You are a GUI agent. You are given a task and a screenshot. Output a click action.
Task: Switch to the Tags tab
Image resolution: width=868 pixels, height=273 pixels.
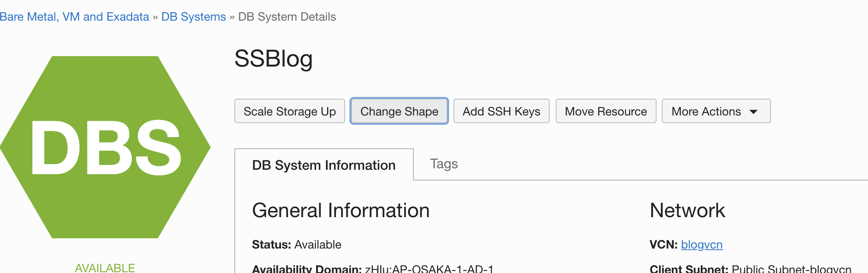[444, 164]
